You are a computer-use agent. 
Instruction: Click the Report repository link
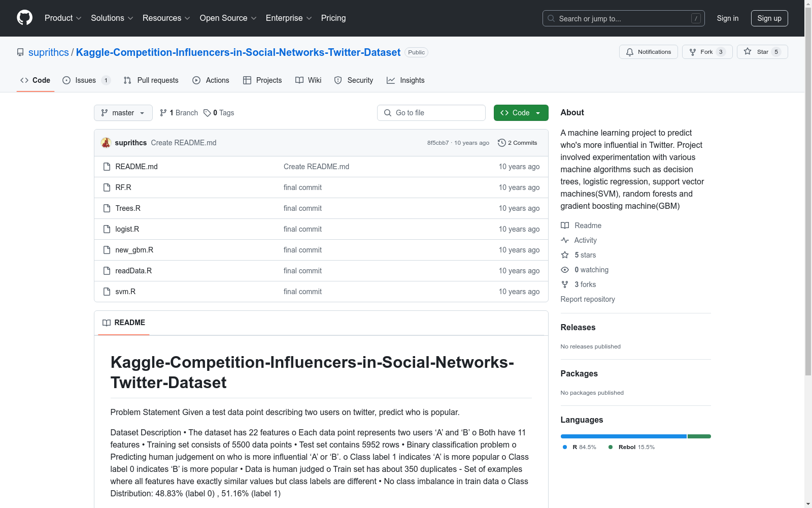588,299
